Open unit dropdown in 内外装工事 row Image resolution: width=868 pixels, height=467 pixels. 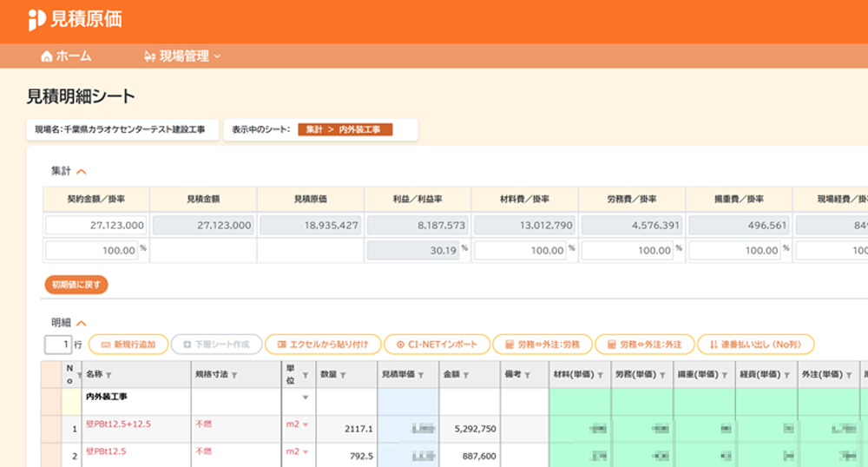(x=305, y=398)
